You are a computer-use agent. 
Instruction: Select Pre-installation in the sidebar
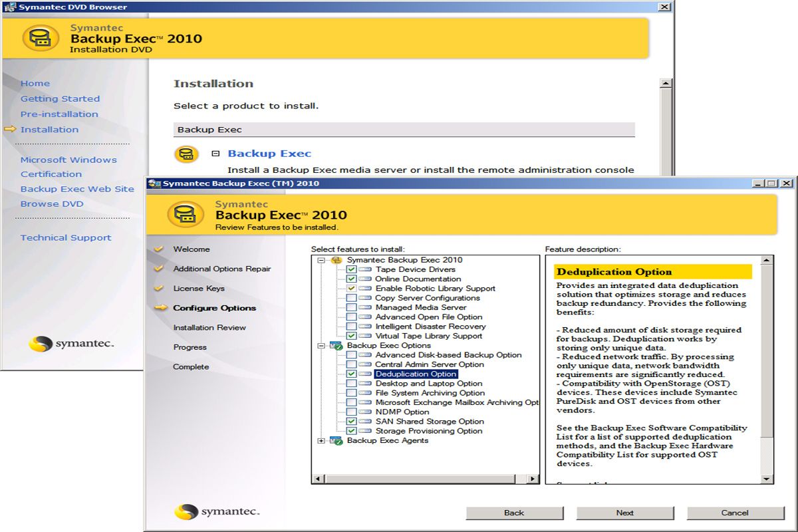coord(59,114)
